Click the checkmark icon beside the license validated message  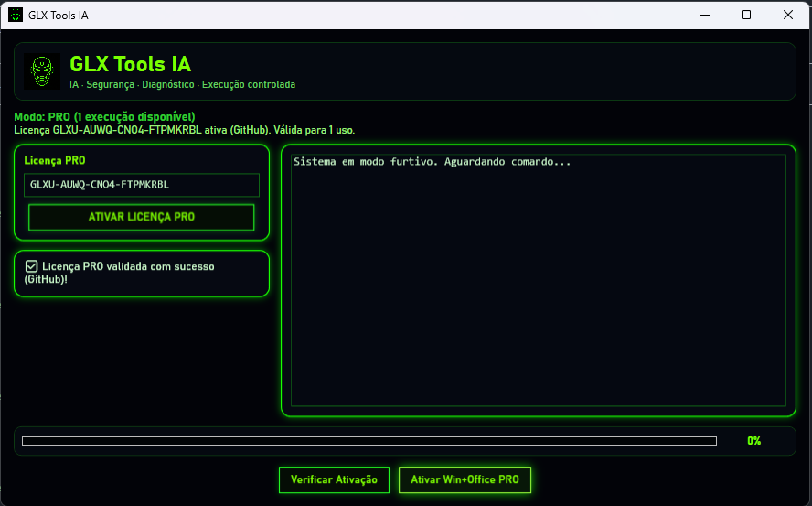[x=32, y=266]
